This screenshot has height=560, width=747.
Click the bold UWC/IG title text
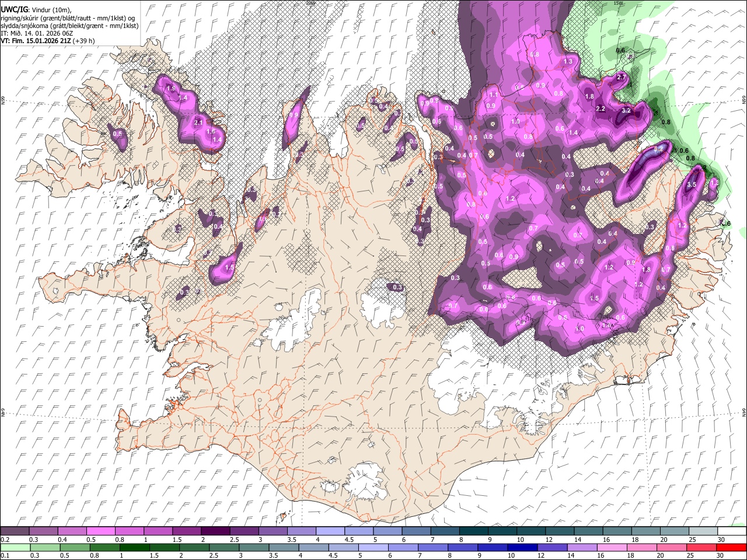14,9
